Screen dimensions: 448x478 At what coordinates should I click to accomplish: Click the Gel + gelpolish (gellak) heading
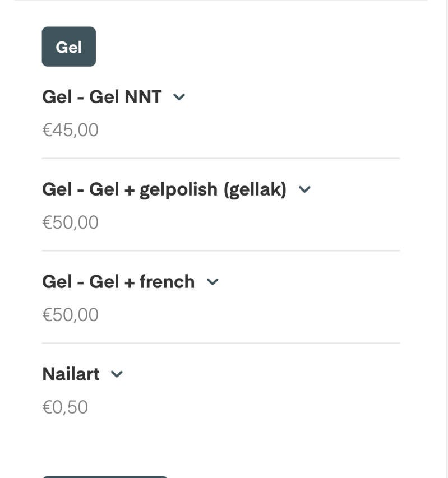click(x=164, y=189)
